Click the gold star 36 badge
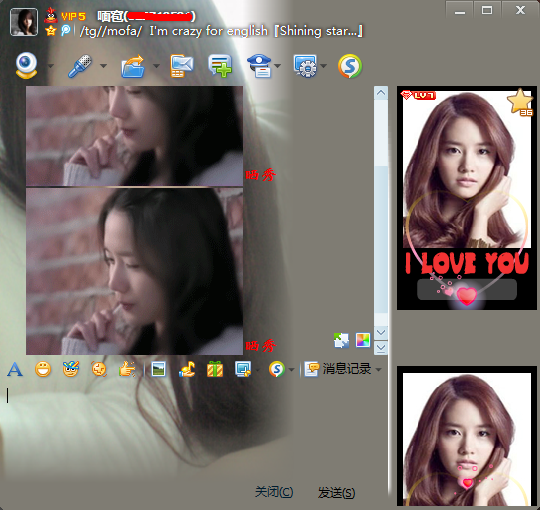Viewport: 540px width, 510px height. [520, 102]
